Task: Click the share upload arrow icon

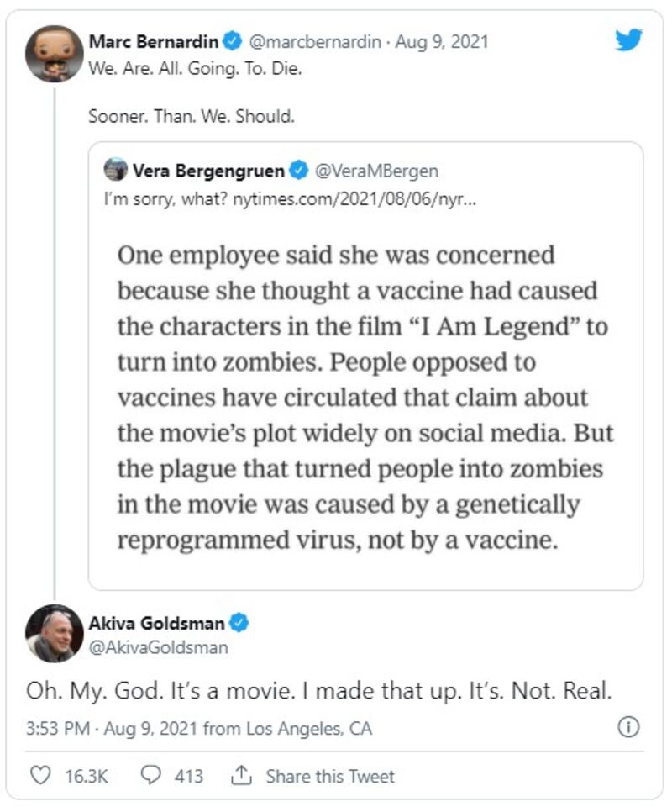Action: coord(242,776)
